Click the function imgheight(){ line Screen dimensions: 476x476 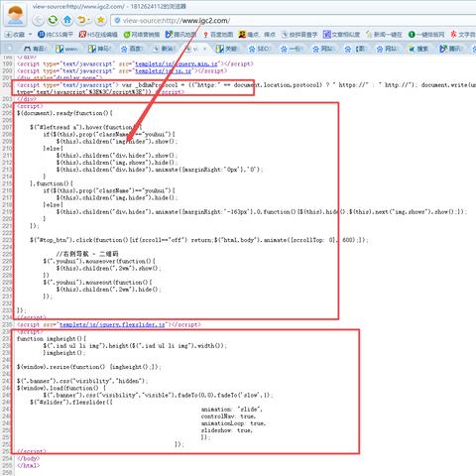click(52, 339)
